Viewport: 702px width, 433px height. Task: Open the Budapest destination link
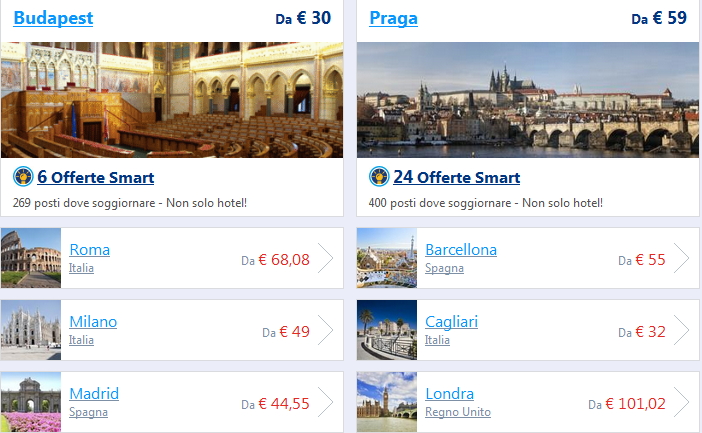[53, 18]
